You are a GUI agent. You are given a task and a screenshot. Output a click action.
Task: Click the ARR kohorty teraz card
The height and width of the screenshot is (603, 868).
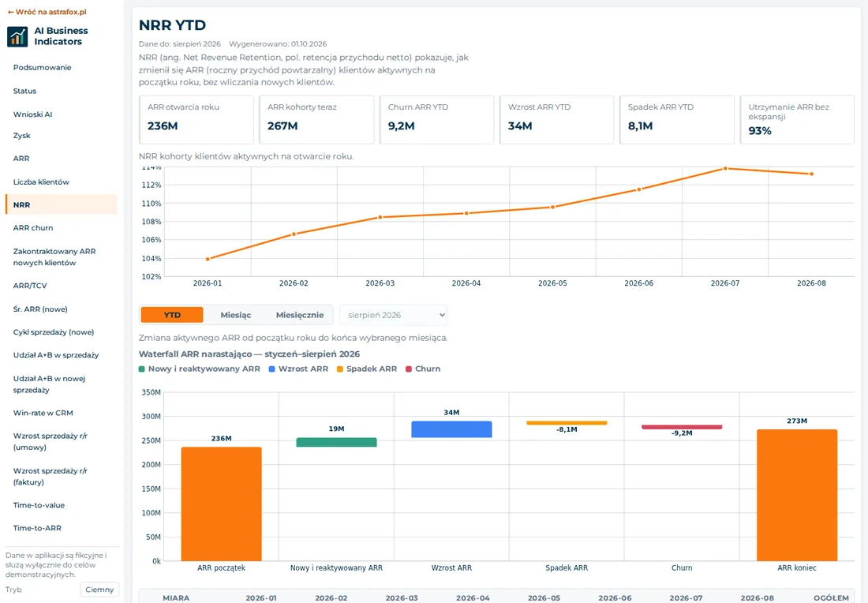(x=316, y=120)
